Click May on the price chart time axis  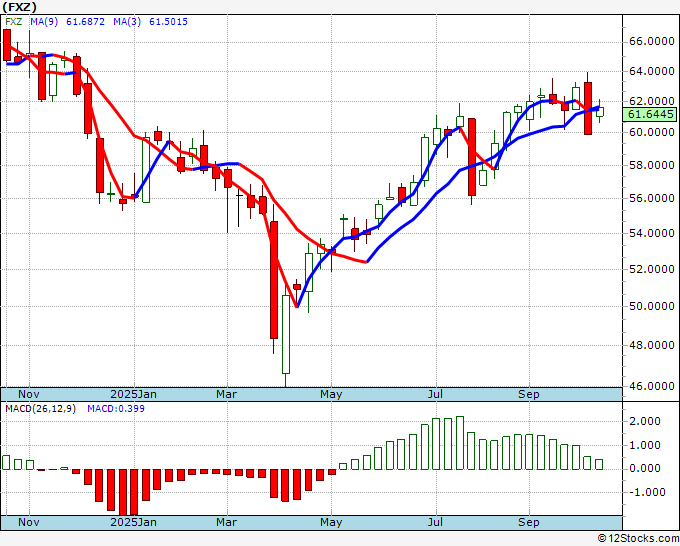click(331, 394)
